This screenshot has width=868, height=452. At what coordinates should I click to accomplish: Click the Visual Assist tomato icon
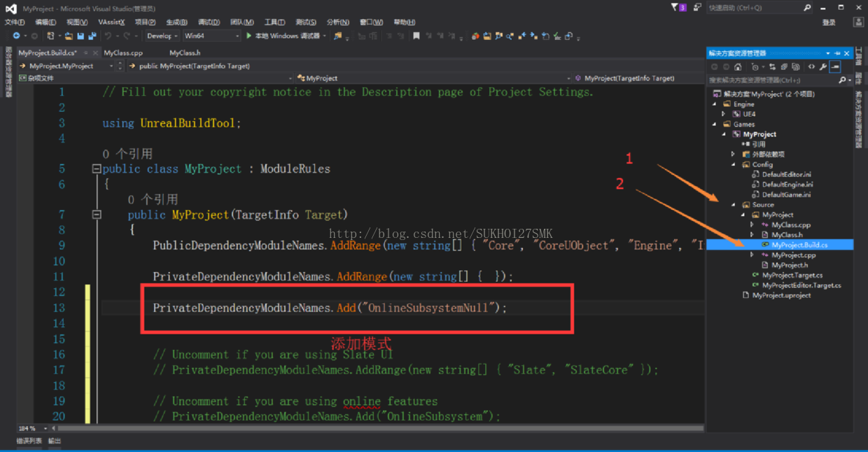pyautogui.click(x=475, y=36)
